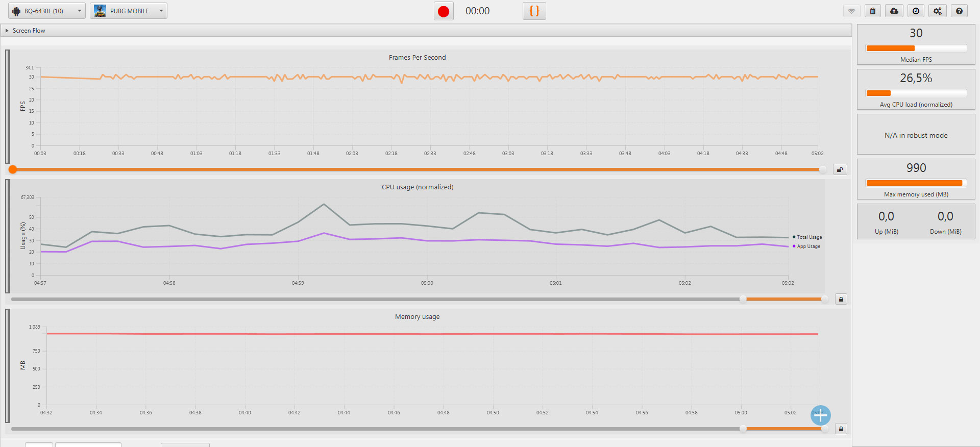Open the BQ-6430L device dropdown
980x447 pixels.
click(x=47, y=11)
